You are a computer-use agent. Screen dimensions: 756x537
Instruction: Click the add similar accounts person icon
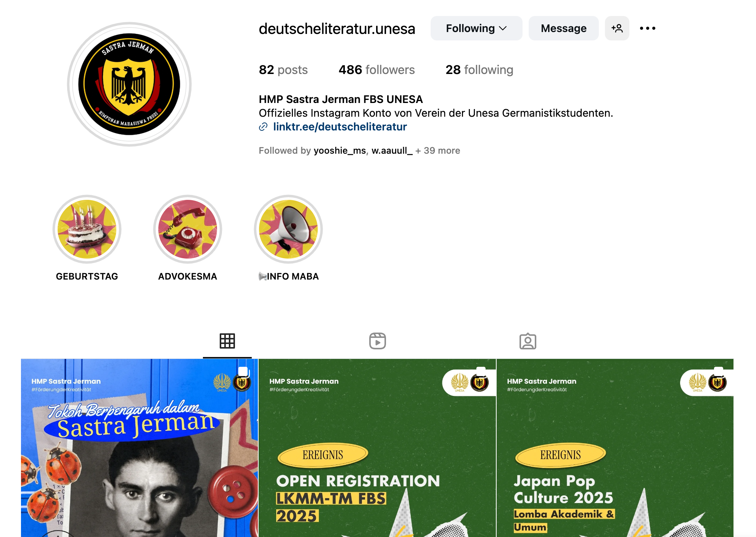(617, 28)
